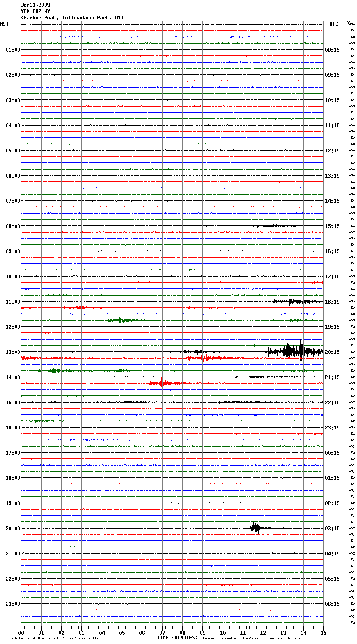The image size is (357, 644).
Task: Click minute tick label 12 on the time axis
Action: (x=263, y=633)
